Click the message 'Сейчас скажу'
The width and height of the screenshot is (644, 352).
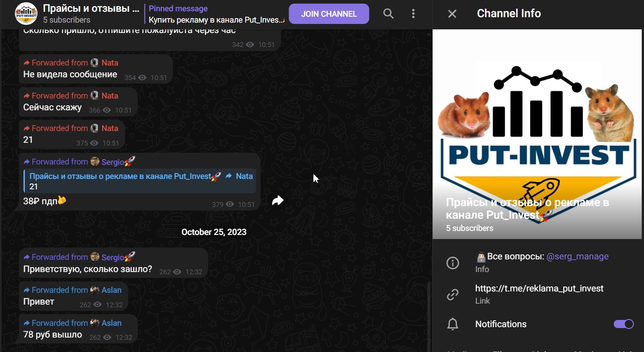52,108
